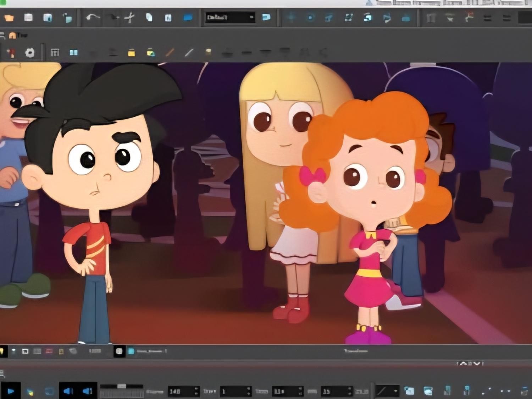Click the playback frame slider handle
Viewport: 532px width, 399px height.
(122, 386)
